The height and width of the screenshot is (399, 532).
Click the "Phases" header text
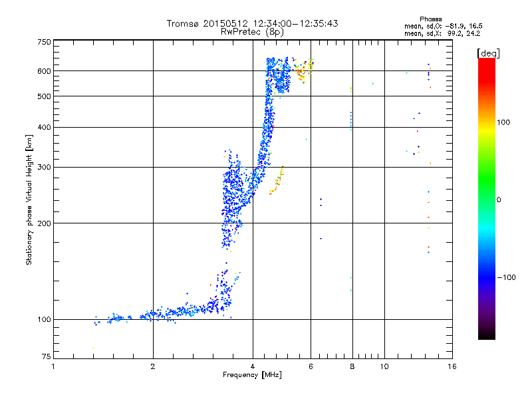coord(430,19)
